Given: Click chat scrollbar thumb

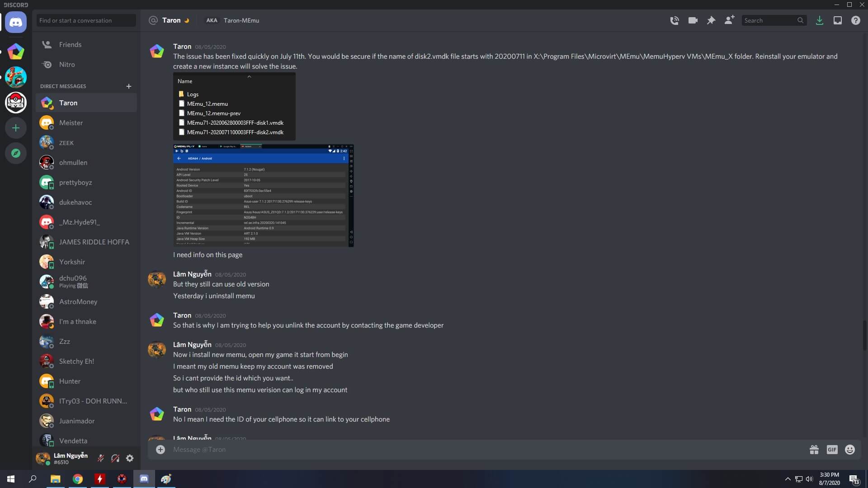Looking at the screenshot, I should [864, 335].
